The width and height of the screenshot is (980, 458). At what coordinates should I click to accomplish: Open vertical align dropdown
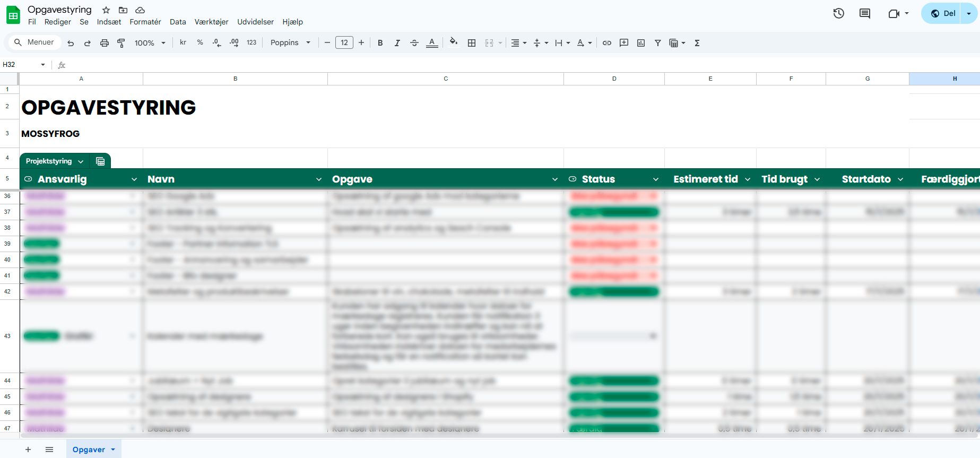point(540,43)
